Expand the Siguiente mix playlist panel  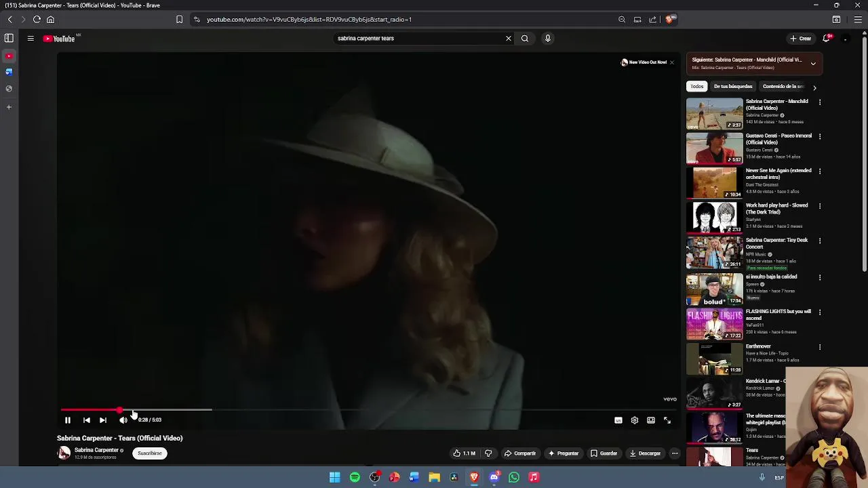[813, 64]
